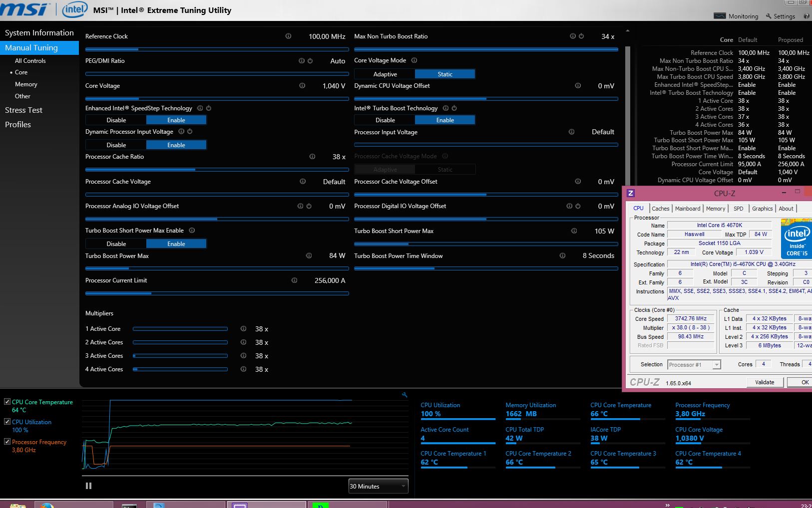Screen dimensions: 812x508
Task: Open the Processor Current Limit 256,000 A dropdown
Action: point(330,280)
